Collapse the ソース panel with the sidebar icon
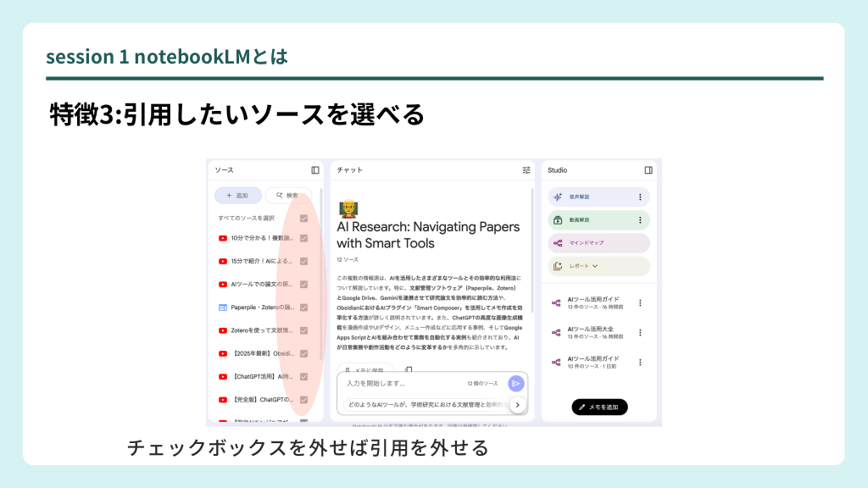 (315, 170)
